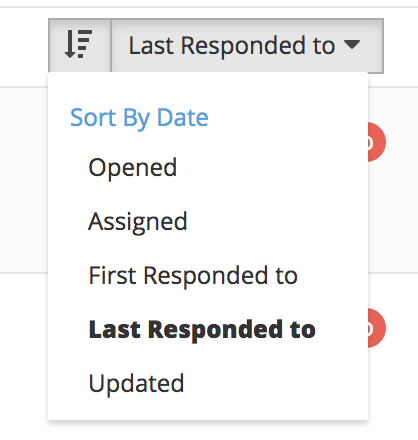Choose Assigned as sort date
This screenshot has height=440, width=418.
click(x=138, y=222)
